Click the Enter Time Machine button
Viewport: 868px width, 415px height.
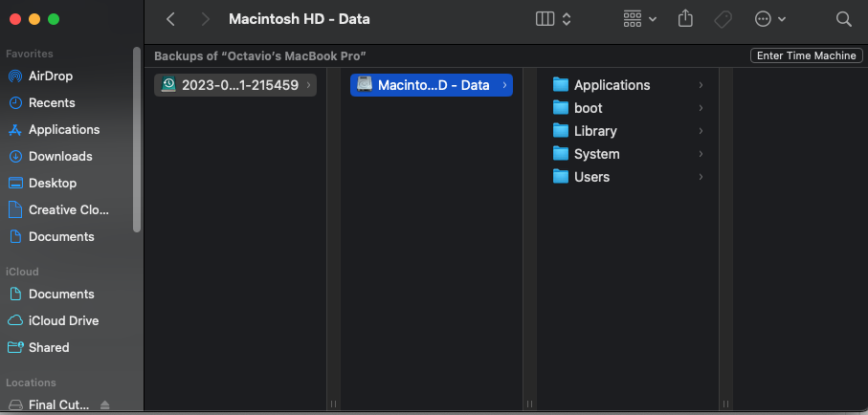coord(806,55)
